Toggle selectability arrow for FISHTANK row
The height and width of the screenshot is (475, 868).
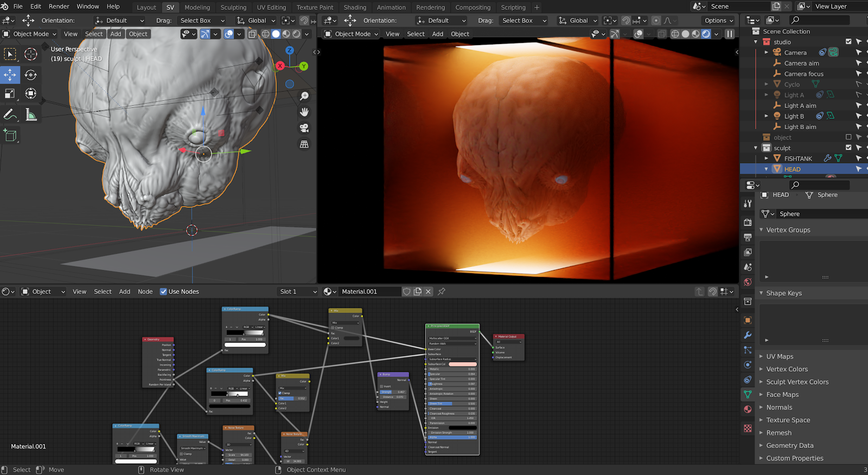(859, 158)
